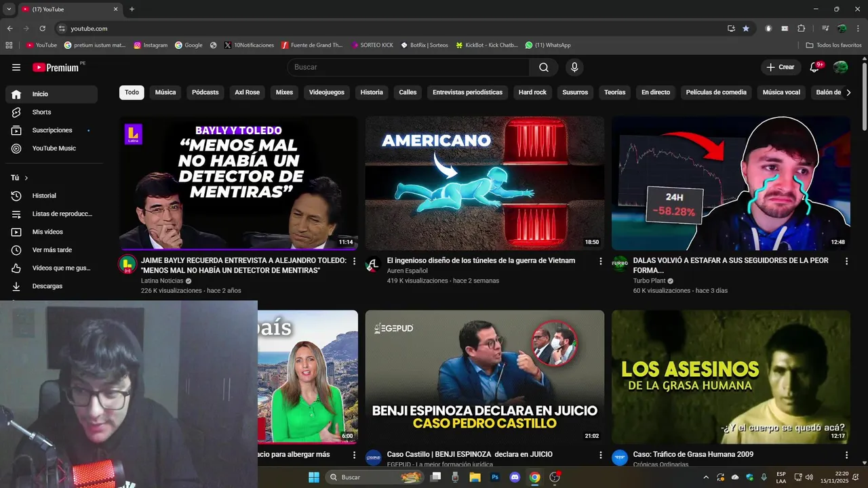Expand the Tú section

point(20,178)
